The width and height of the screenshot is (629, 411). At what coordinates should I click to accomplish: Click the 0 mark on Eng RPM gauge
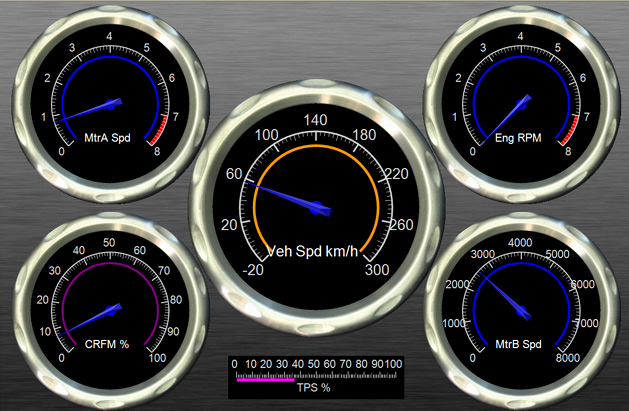[473, 151]
